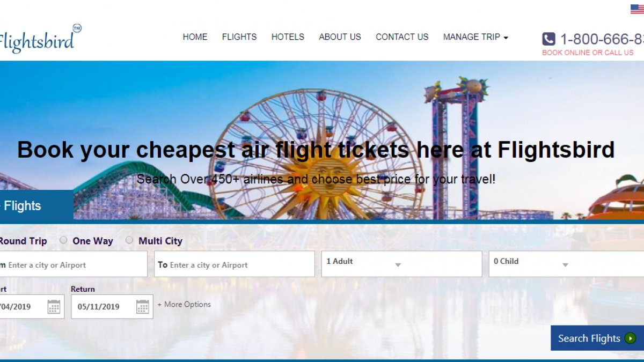The image size is (644, 362).
Task: Select the Flights search tab
Action: pyautogui.click(x=36, y=205)
